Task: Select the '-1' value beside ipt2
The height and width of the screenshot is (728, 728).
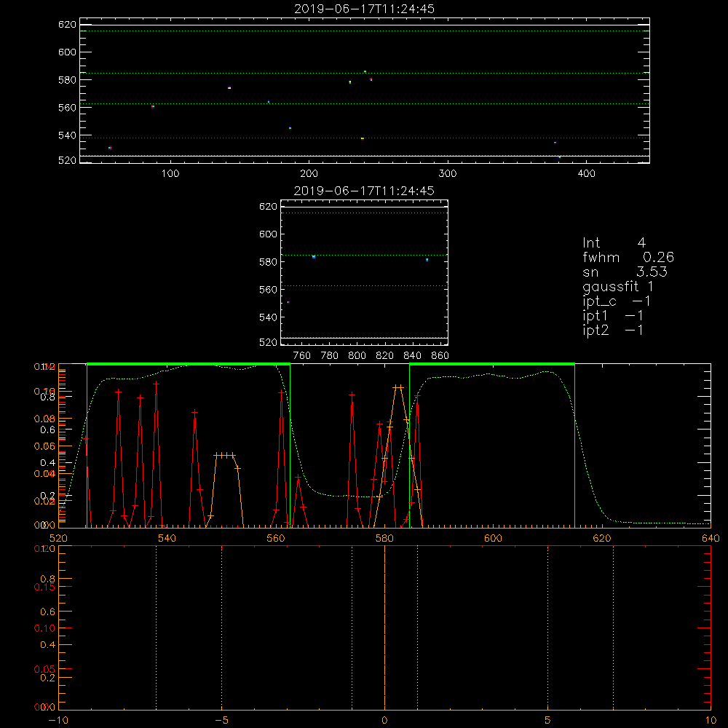Action: tap(634, 330)
